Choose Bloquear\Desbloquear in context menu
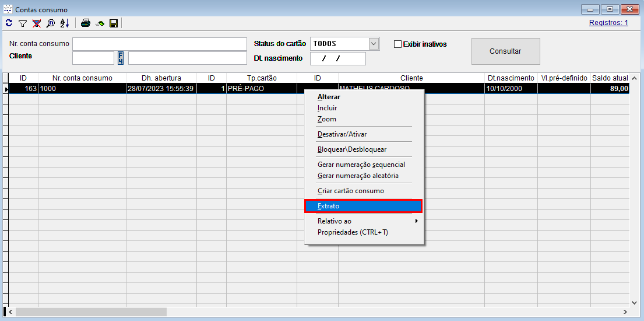The image size is (644, 321). click(351, 149)
